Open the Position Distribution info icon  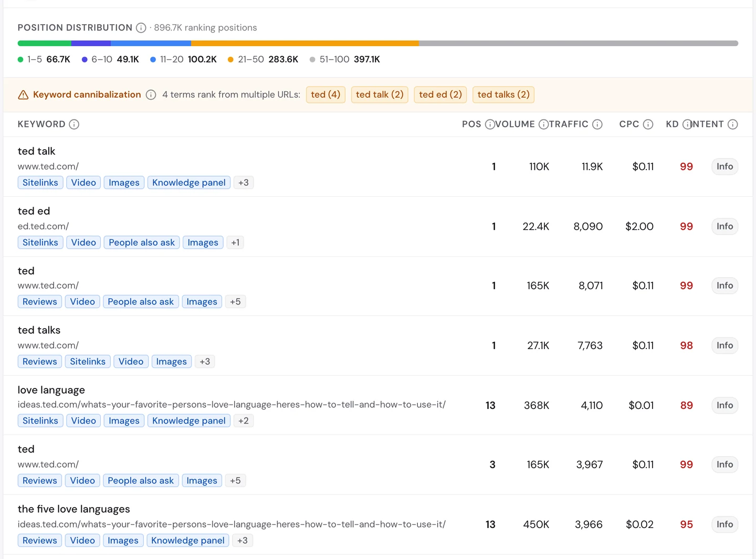141,28
